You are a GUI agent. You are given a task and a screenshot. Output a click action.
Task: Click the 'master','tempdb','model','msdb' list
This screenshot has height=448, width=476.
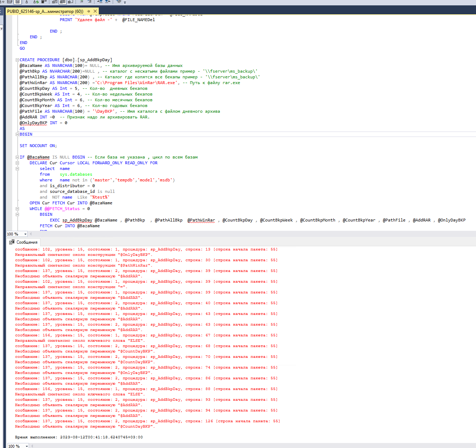click(x=132, y=180)
